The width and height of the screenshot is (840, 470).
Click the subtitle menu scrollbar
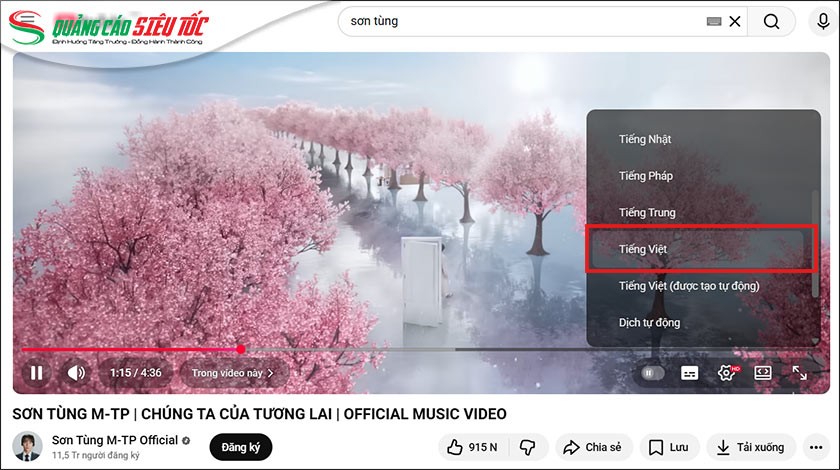(815, 243)
